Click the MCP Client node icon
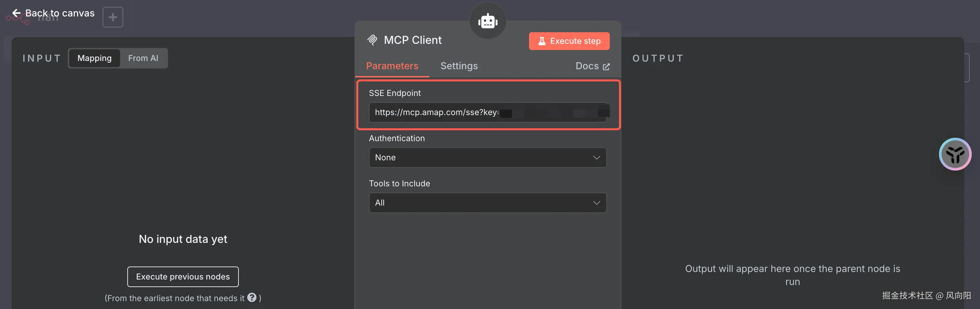 pyautogui.click(x=372, y=40)
